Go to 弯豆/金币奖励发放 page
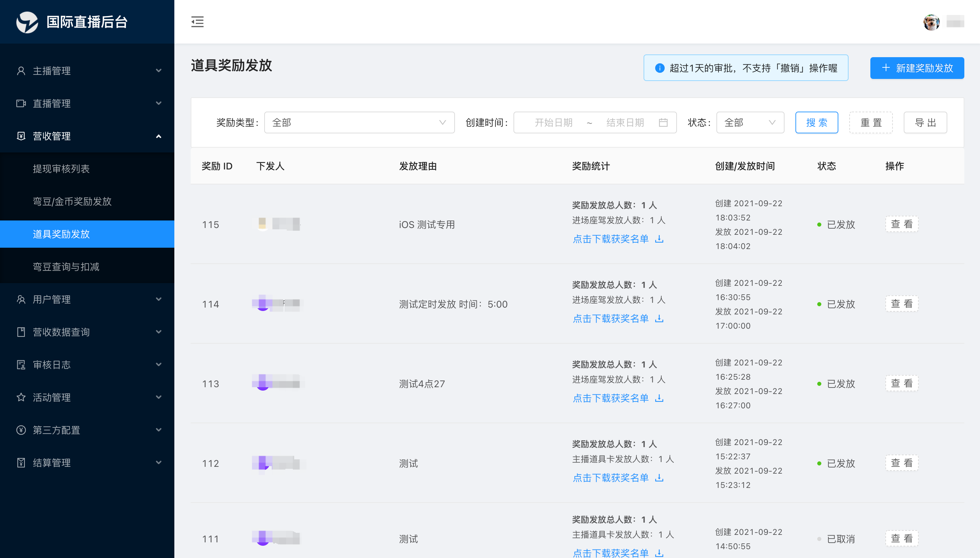 click(x=72, y=201)
